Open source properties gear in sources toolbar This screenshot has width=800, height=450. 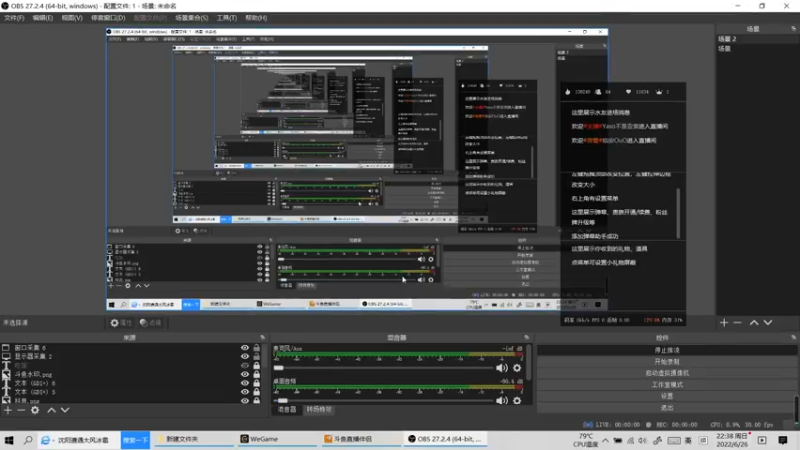(35, 410)
